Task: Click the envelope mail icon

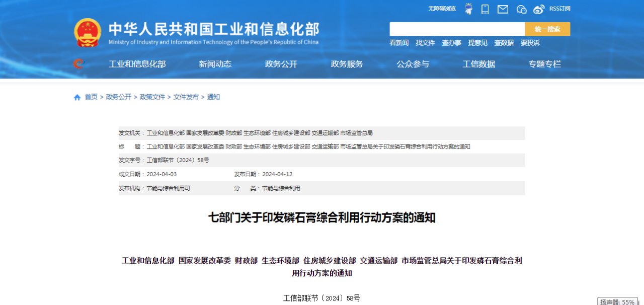Action: click(503, 9)
